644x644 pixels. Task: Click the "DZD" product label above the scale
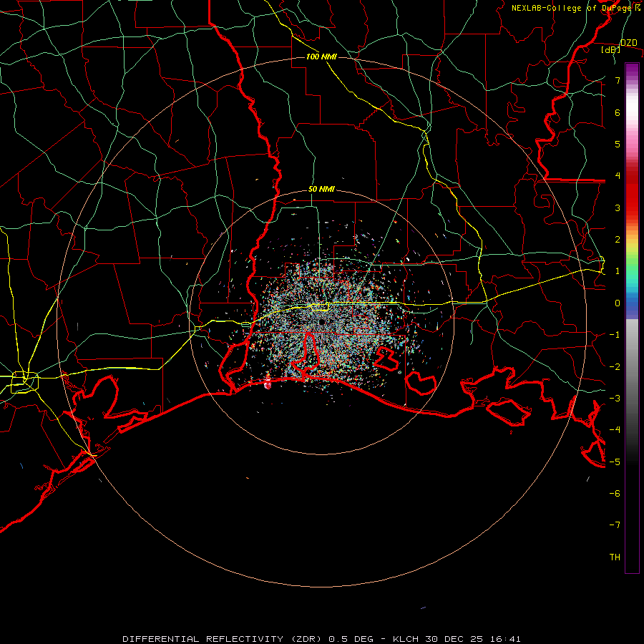pos(628,43)
